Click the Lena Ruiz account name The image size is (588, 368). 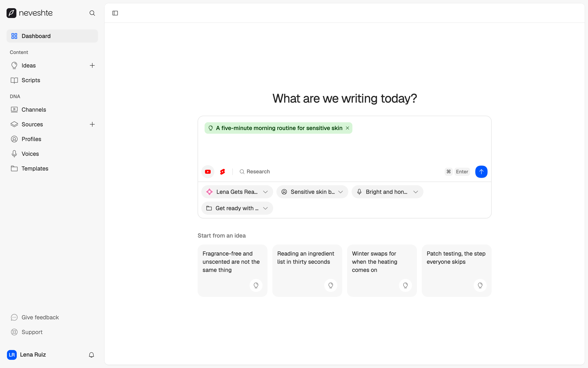click(x=33, y=355)
